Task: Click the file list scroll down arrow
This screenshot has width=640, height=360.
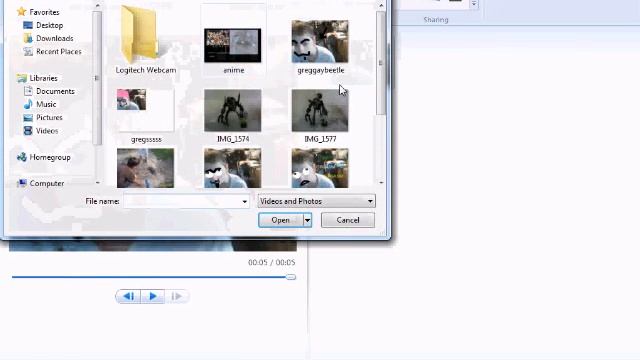Action: click(x=381, y=182)
